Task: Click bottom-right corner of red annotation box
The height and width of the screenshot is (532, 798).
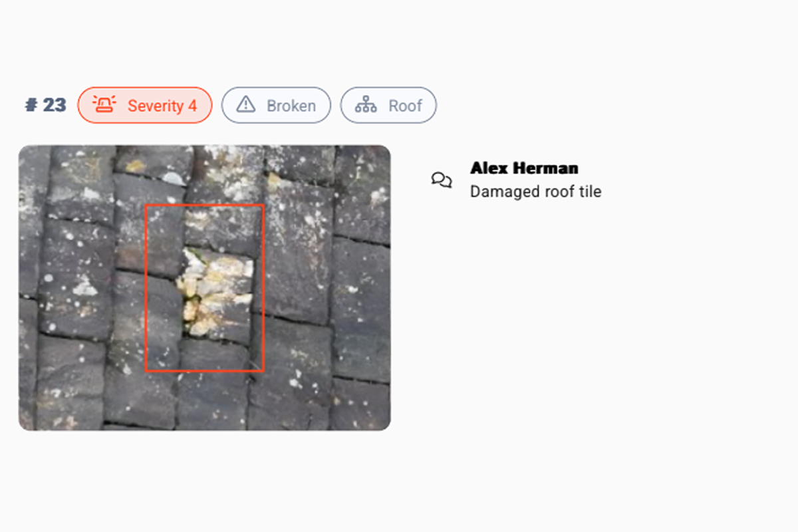Action: (x=263, y=370)
